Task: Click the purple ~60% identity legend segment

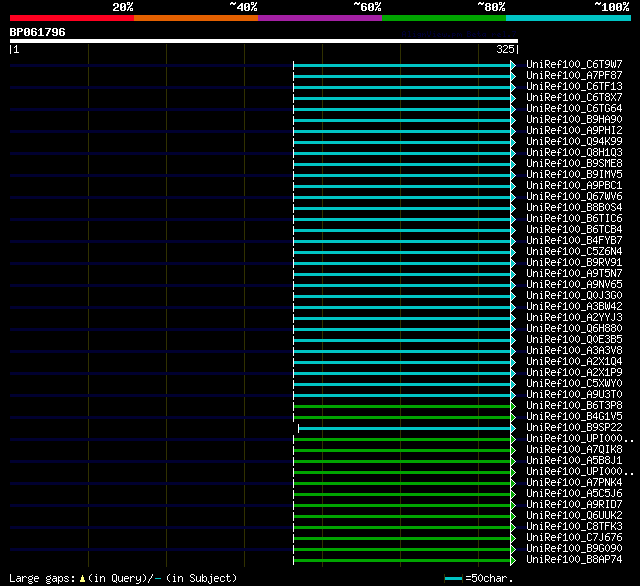Action: pos(320,18)
